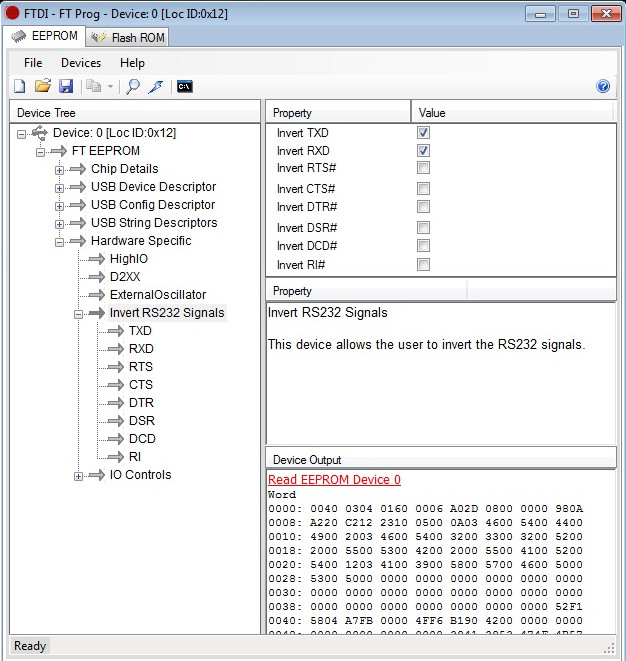Expand the USB Config Descriptor node

(59, 206)
